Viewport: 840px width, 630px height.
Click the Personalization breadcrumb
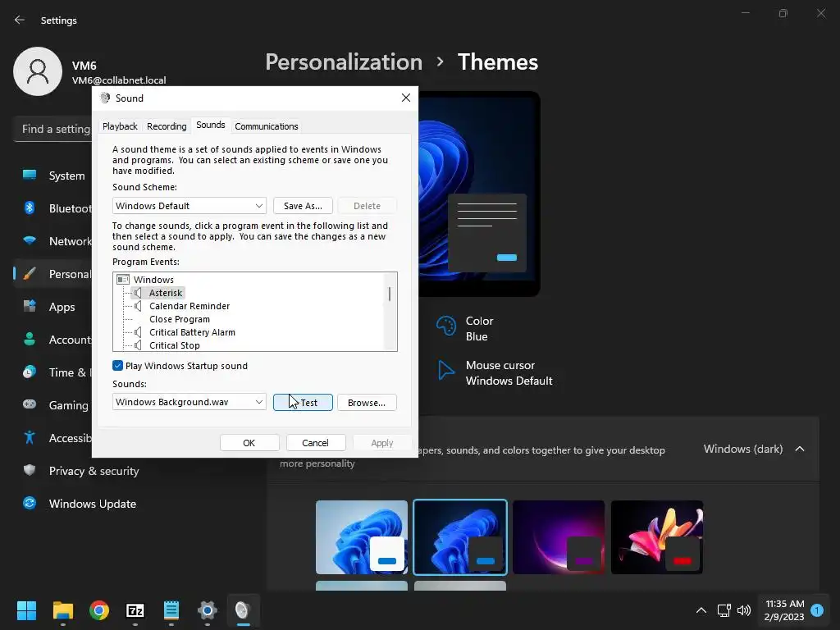coord(344,62)
